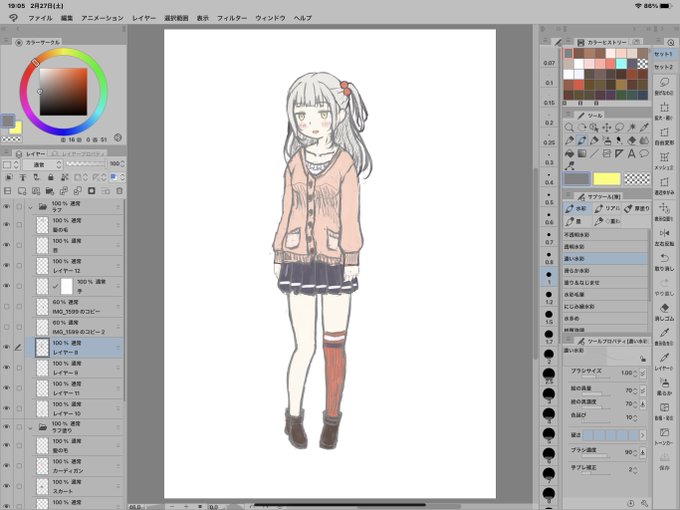Viewport: 680px width, 510px height.
Task: Hide the レイヤー 9 layer
Action: click(x=6, y=368)
